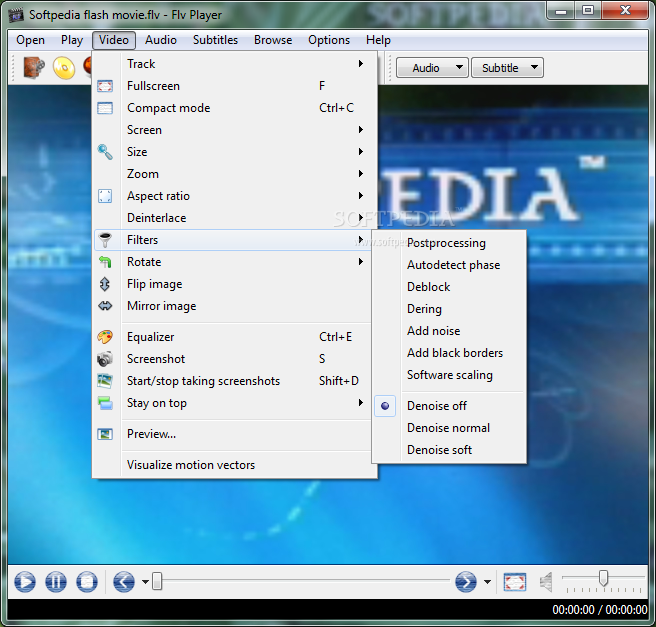Choose Equalizer menu entry
This screenshot has width=656, height=627.
[234, 337]
